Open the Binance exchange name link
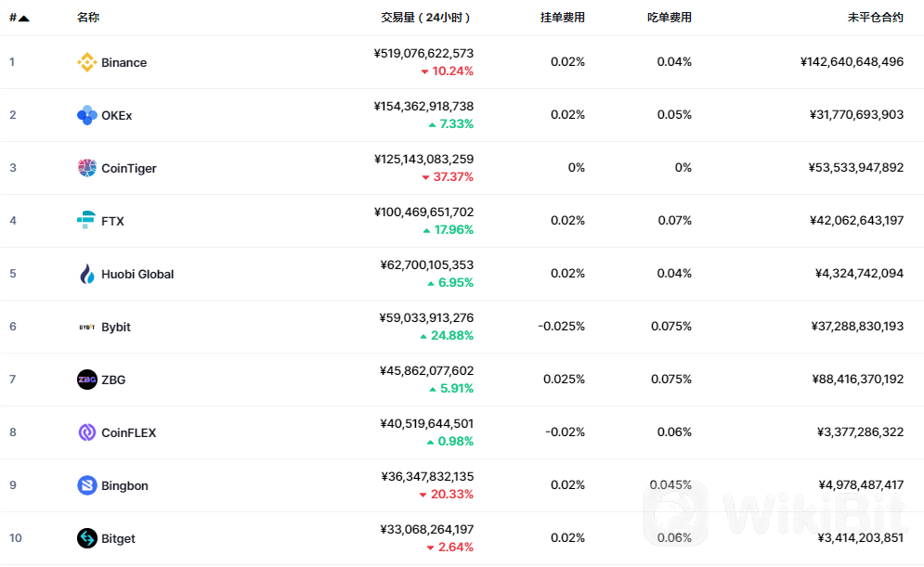Image resolution: width=924 pixels, height=567 pixels. pyautogui.click(x=124, y=62)
